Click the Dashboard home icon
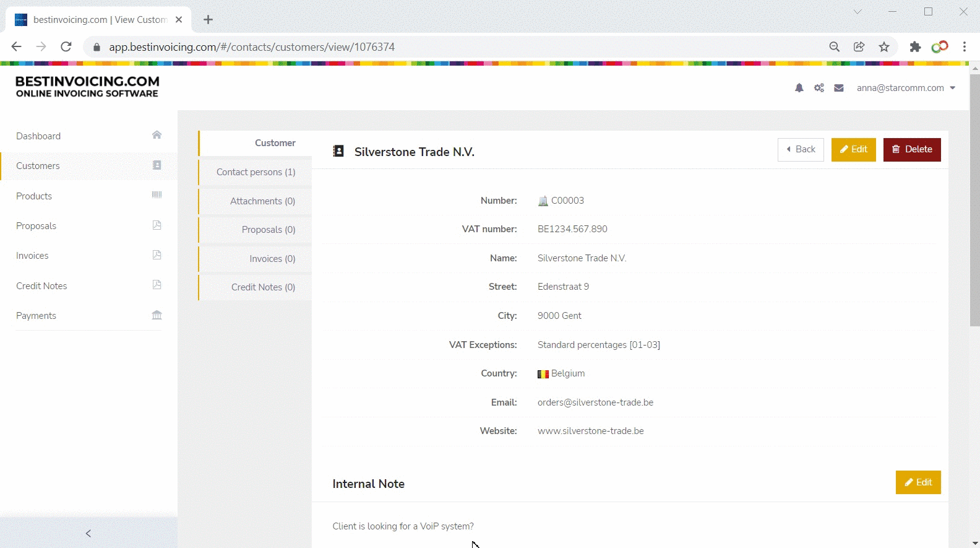This screenshot has height=548, width=980. coord(157,135)
